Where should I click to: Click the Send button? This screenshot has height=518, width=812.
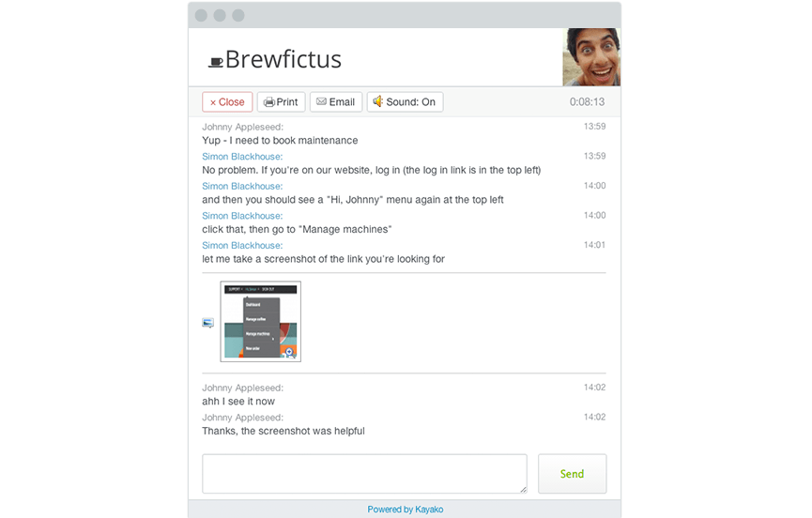[x=573, y=474]
